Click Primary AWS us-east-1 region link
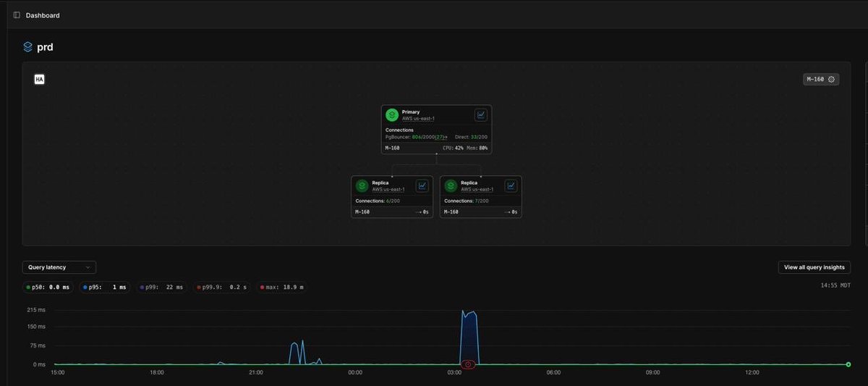The height and width of the screenshot is (386, 868). pos(418,118)
